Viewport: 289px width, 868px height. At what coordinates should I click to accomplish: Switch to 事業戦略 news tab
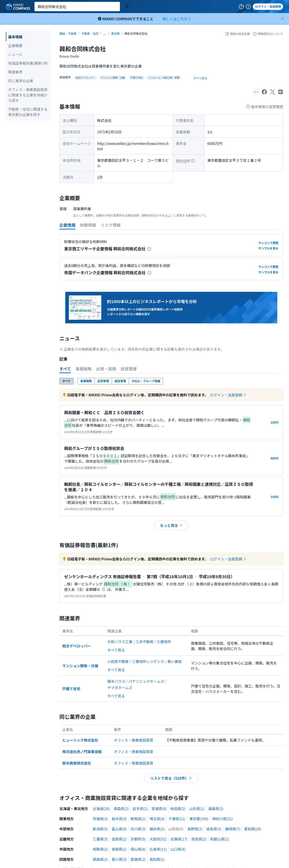84,369
